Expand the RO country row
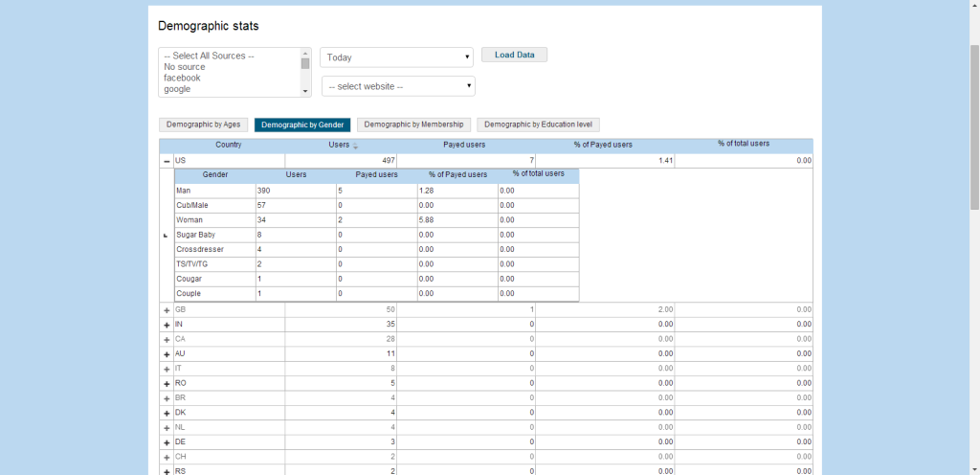 click(167, 384)
